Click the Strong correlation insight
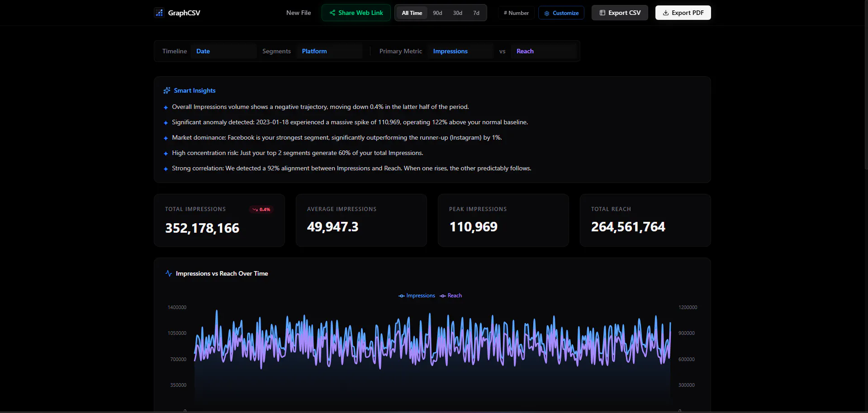 351,169
